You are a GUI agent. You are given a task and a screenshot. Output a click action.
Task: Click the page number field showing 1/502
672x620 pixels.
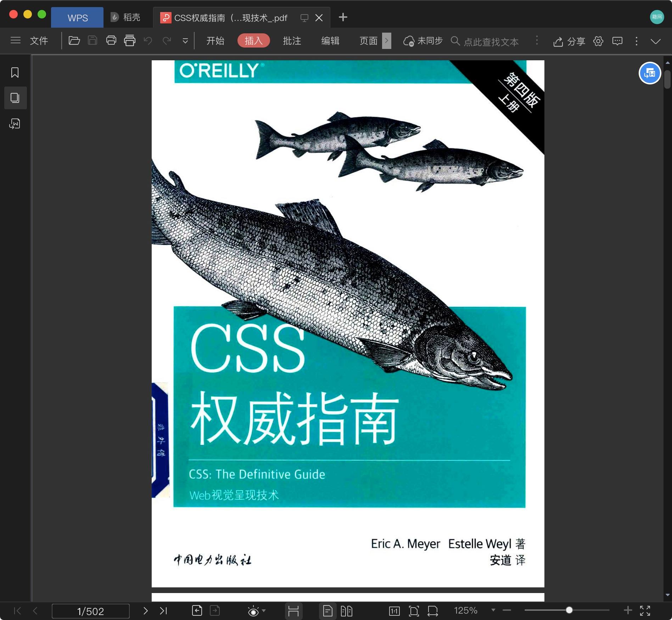[91, 611]
